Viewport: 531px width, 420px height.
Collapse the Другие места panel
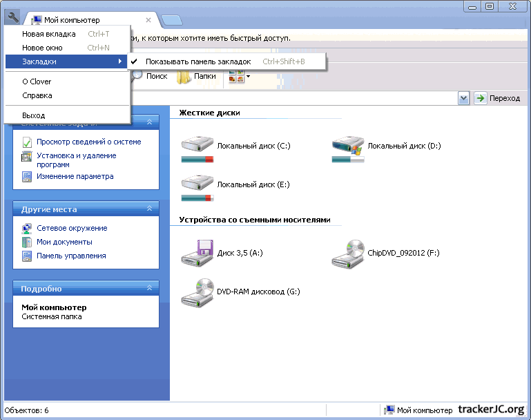(149, 209)
